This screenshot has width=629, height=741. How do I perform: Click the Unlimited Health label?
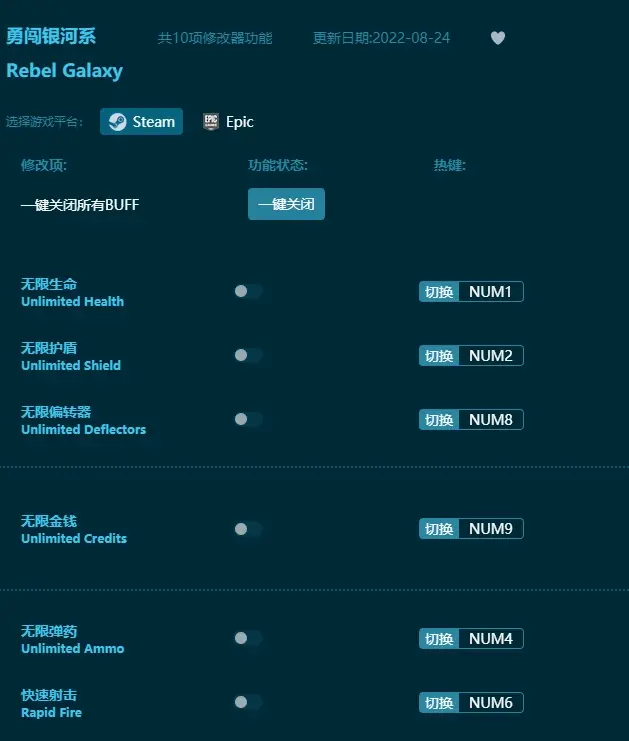pos(72,302)
